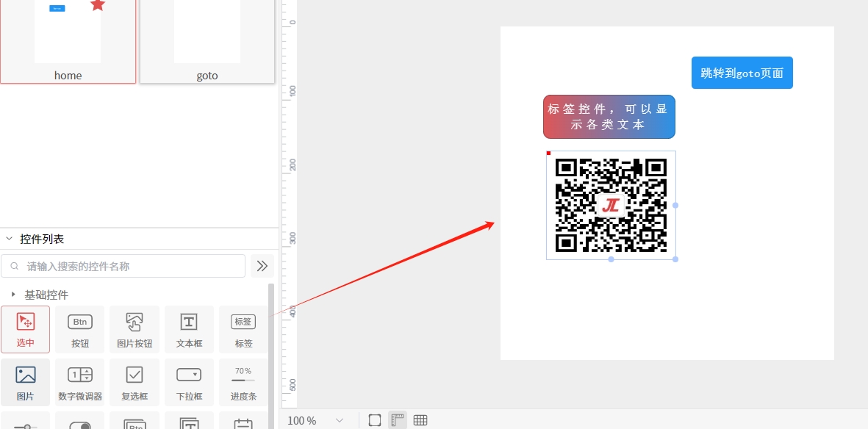Select the 选中 selection tool
The image size is (868, 429).
pyautogui.click(x=26, y=329)
